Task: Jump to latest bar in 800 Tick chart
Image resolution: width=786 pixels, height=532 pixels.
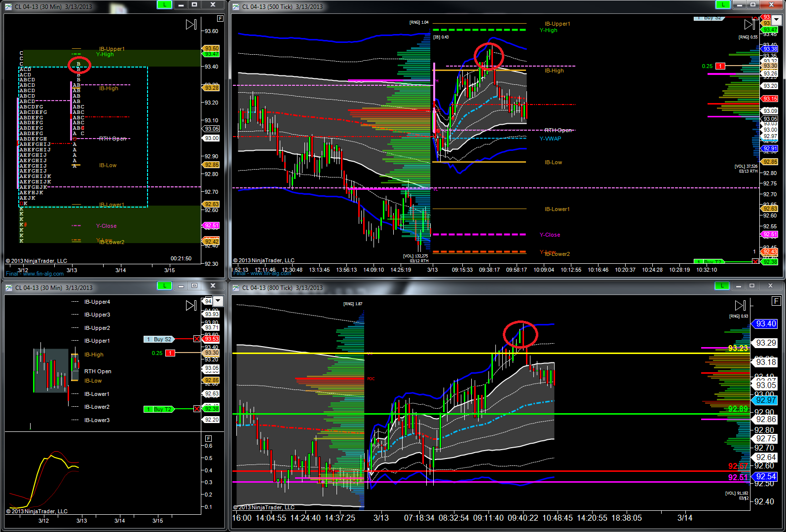Action: 740,306
